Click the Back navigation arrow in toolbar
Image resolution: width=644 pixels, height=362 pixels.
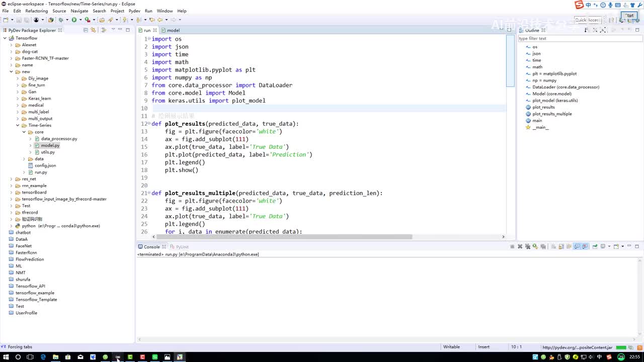[x=160, y=20]
